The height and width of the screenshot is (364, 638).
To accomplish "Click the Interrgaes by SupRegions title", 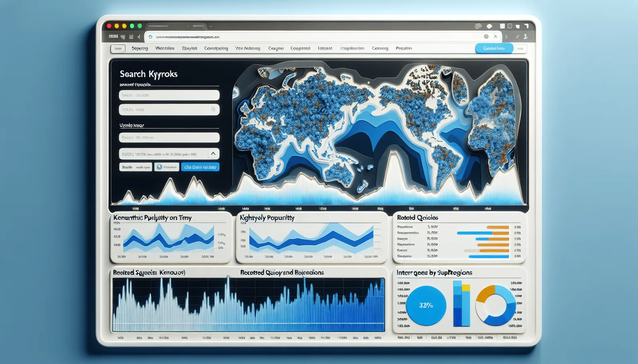I will [435, 273].
